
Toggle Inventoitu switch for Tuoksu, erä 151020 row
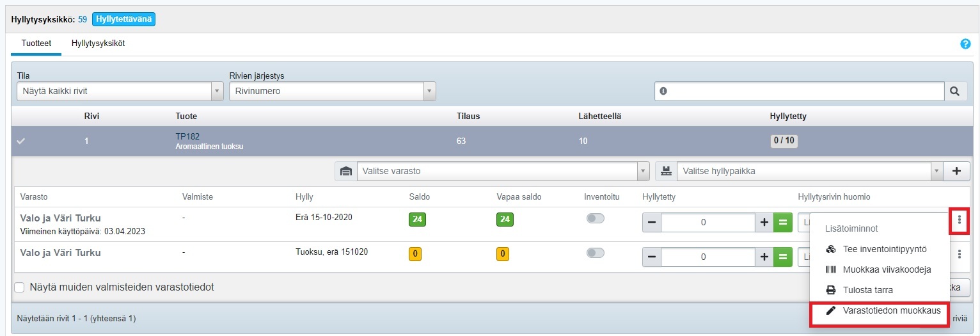coord(595,253)
